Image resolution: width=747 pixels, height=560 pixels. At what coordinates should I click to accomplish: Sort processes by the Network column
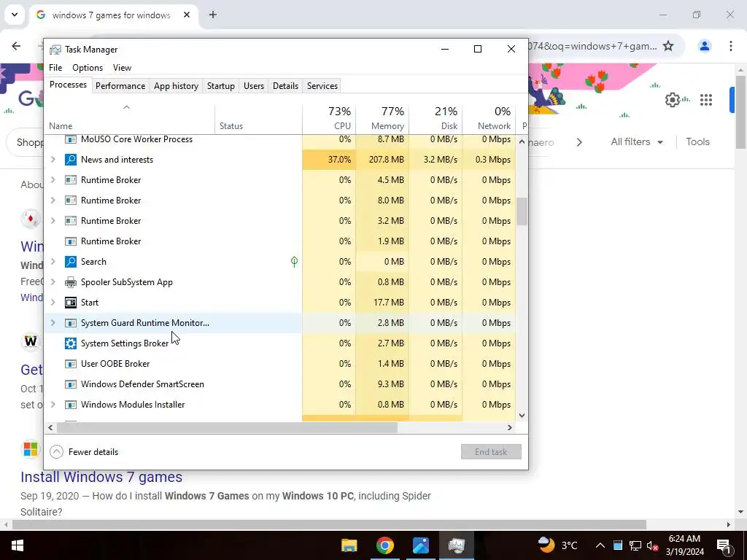click(x=489, y=118)
